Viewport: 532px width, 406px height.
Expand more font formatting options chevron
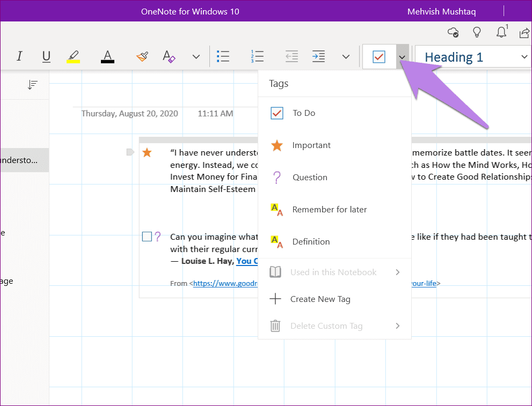(196, 57)
